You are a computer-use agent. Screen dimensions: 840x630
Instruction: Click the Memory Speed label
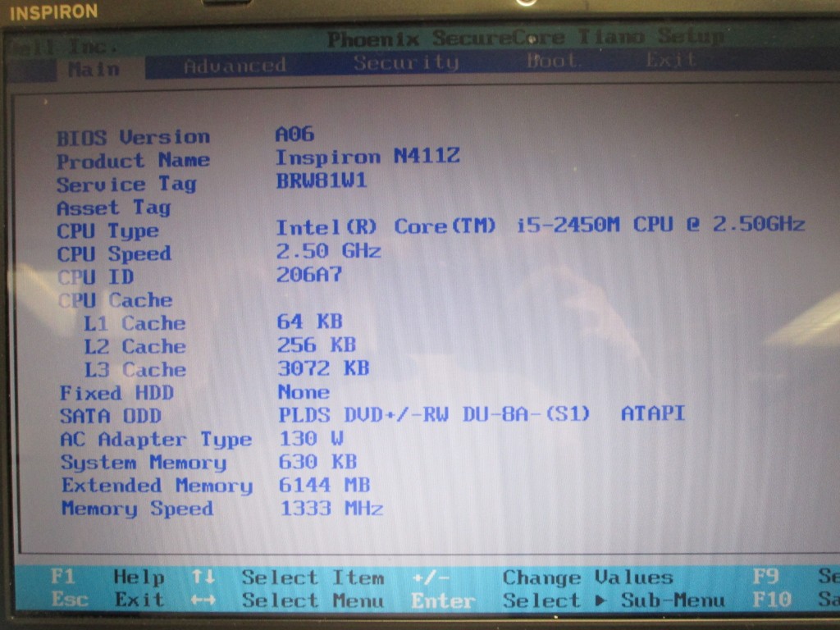[x=137, y=509]
